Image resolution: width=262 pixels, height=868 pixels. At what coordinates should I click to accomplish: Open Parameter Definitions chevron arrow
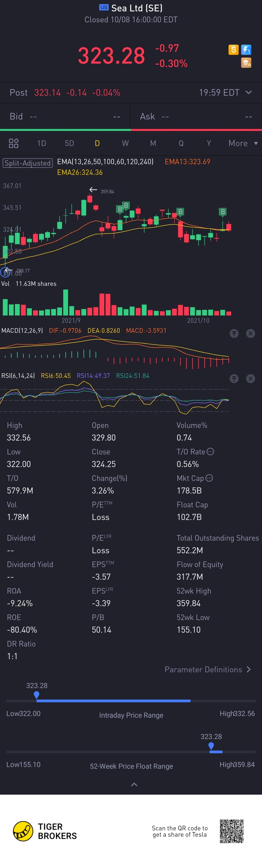click(248, 669)
